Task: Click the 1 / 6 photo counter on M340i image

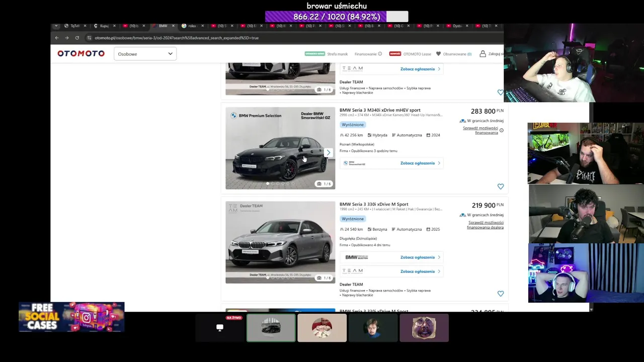Action: [x=324, y=184]
